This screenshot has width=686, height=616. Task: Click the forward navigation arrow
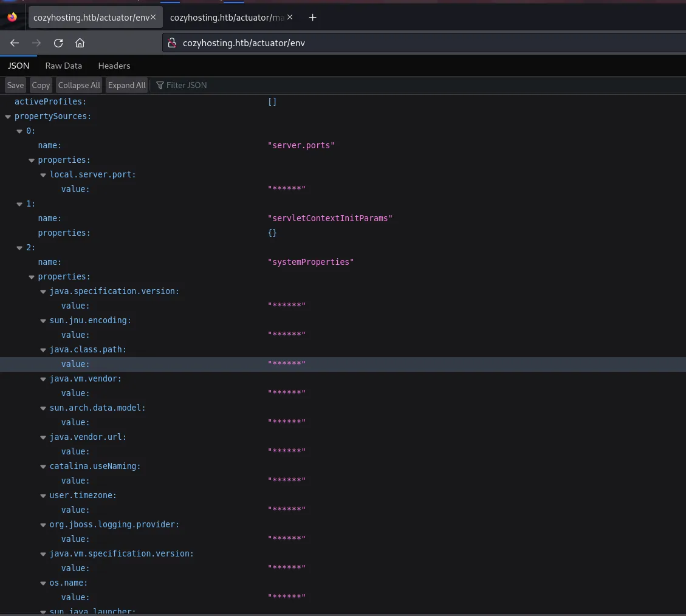pyautogui.click(x=36, y=43)
